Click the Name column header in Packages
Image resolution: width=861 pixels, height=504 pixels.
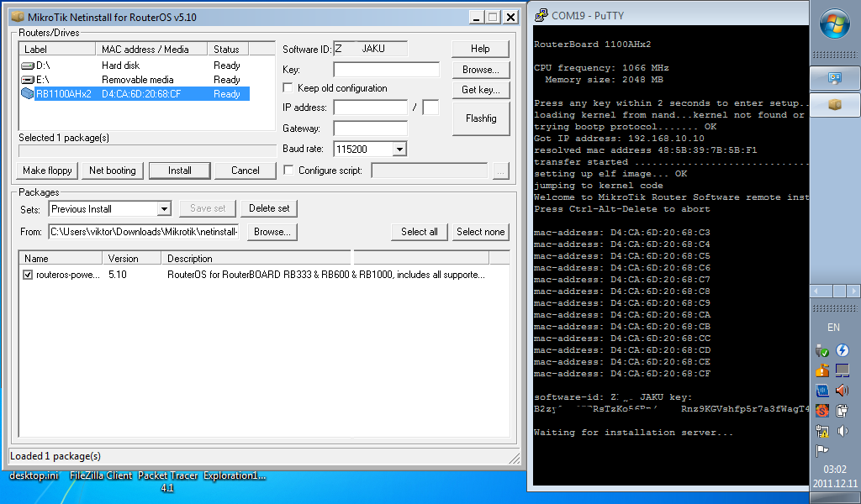click(x=38, y=258)
